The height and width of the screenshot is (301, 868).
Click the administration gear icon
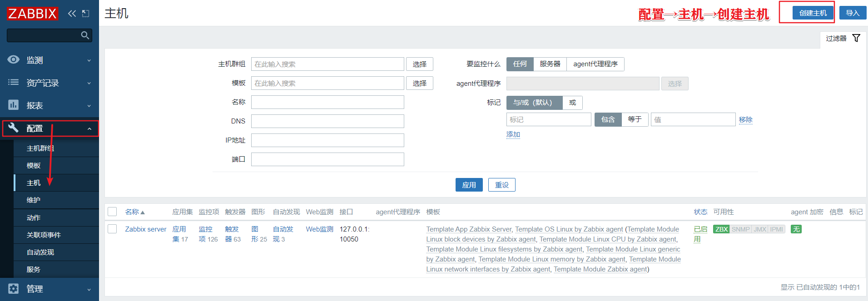14,288
